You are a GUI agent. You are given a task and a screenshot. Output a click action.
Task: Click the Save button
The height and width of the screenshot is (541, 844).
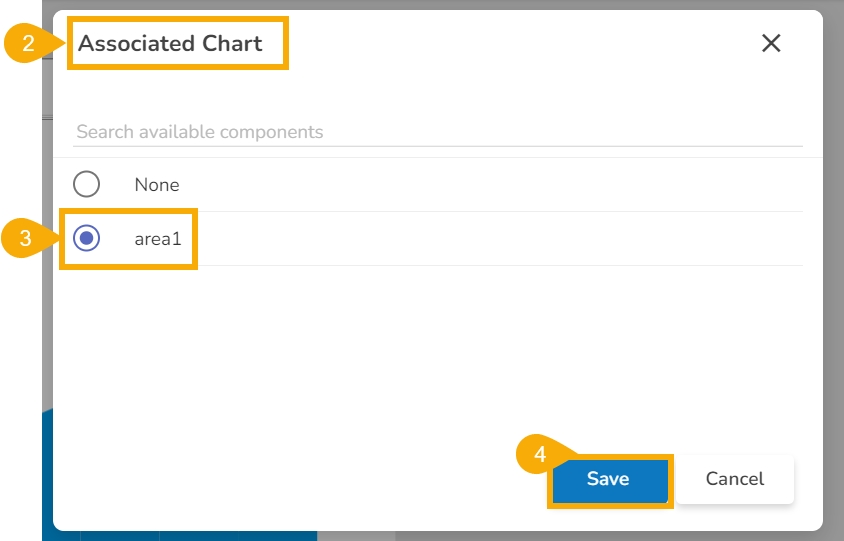point(608,479)
